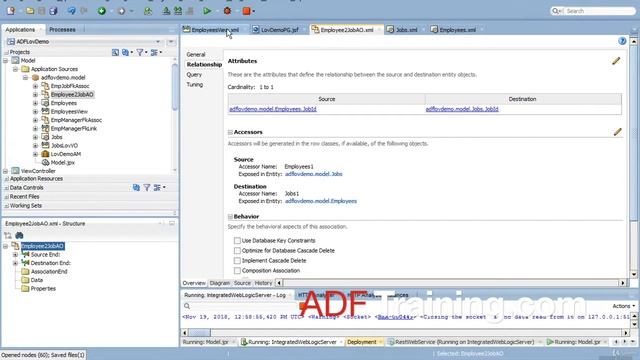
Task: Open the log Actions dropdown
Action: (x=624, y=306)
